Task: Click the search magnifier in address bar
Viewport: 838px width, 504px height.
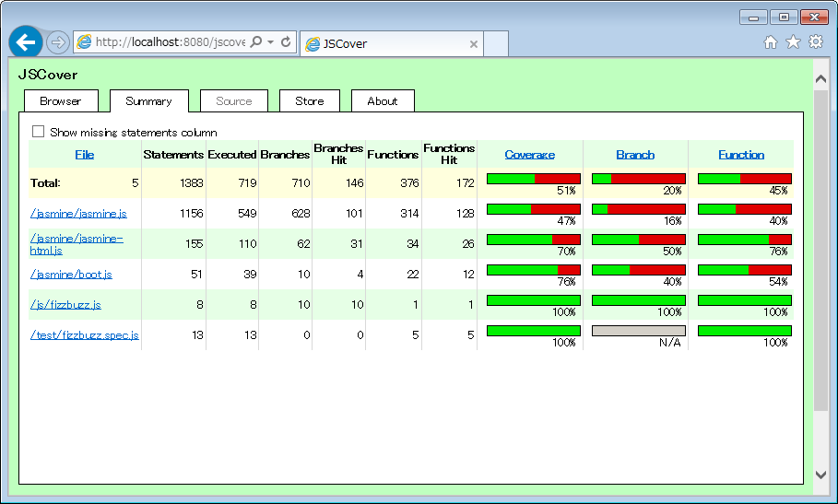Action: 256,41
